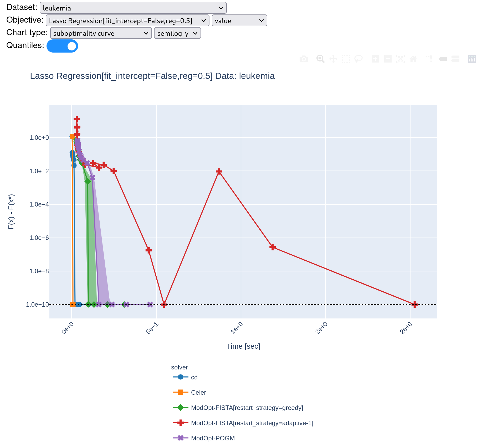Click the 'F(x) - F(x*)' y-axis label
The height and width of the screenshot is (448, 487).
tap(11, 212)
